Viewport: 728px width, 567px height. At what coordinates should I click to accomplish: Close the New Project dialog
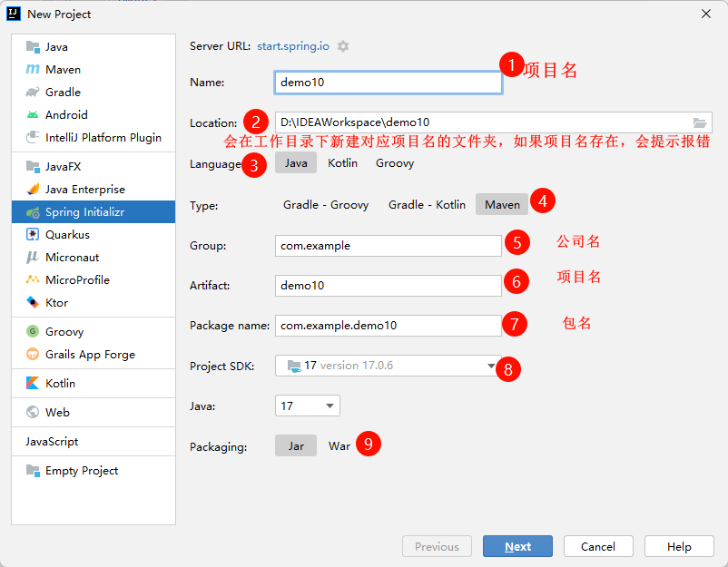pyautogui.click(x=706, y=14)
